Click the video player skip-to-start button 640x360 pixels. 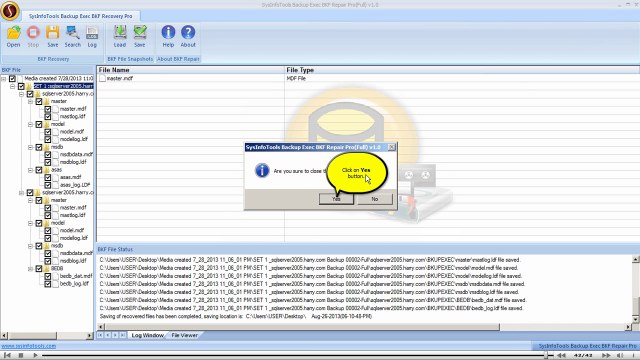pyautogui.click(x=7, y=355)
